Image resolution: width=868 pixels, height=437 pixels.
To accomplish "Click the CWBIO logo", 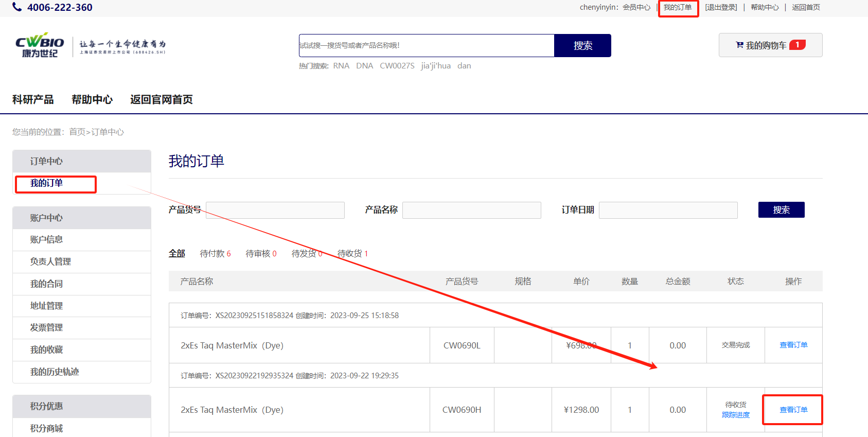I will [40, 46].
